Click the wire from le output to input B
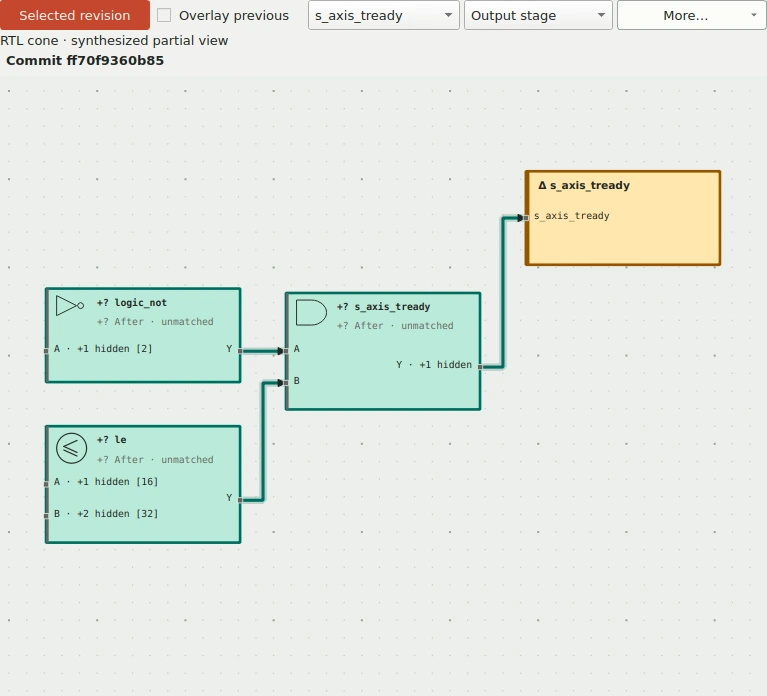This screenshot has height=696, width=767. (263, 440)
